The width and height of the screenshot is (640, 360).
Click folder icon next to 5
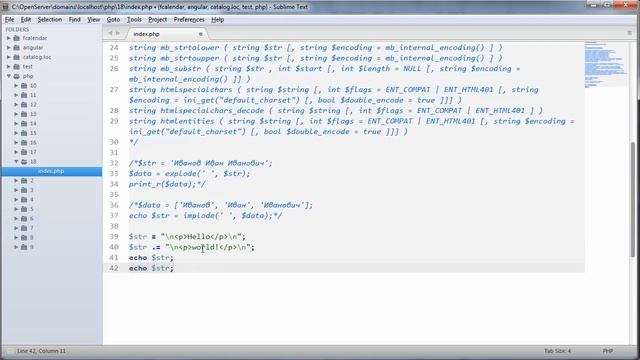tap(24, 209)
